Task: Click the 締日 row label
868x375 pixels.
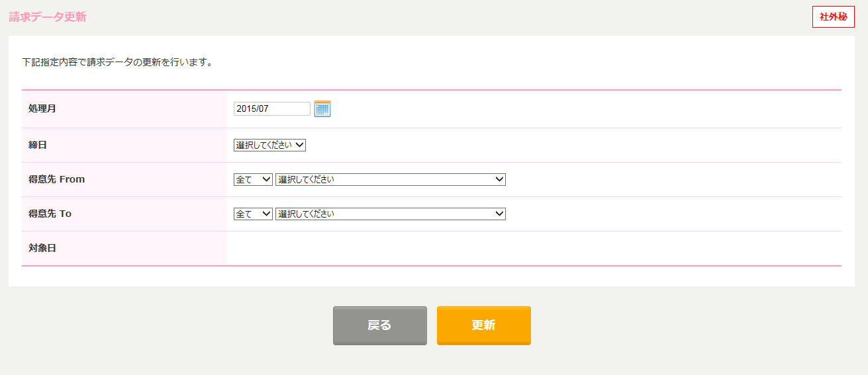Action: point(38,145)
